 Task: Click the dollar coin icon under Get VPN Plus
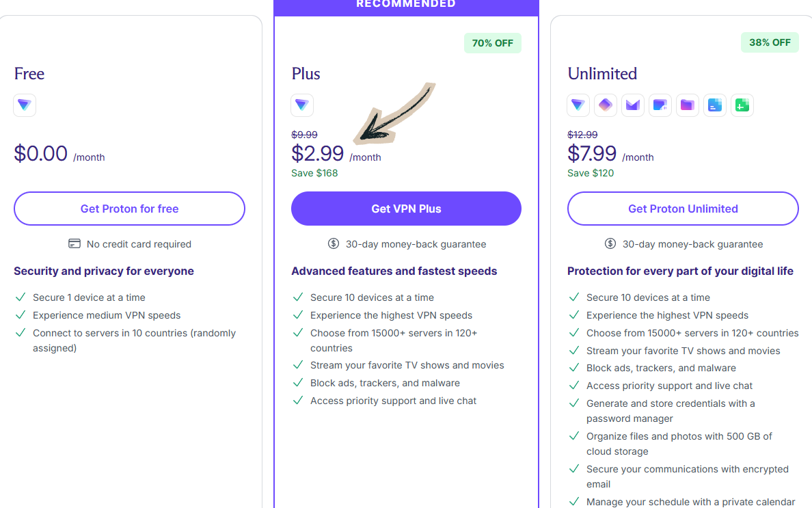334,243
